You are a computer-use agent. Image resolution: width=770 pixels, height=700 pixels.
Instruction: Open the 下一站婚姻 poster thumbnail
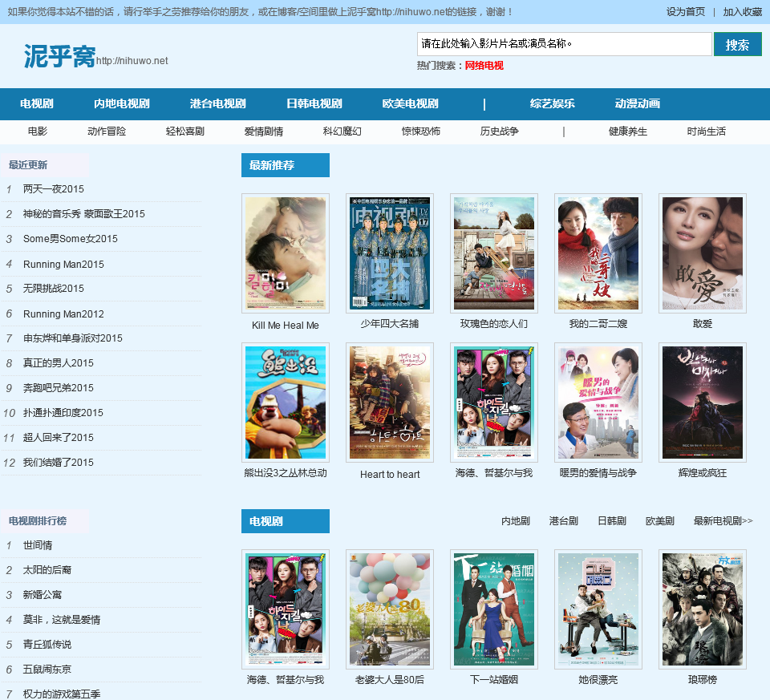click(493, 609)
